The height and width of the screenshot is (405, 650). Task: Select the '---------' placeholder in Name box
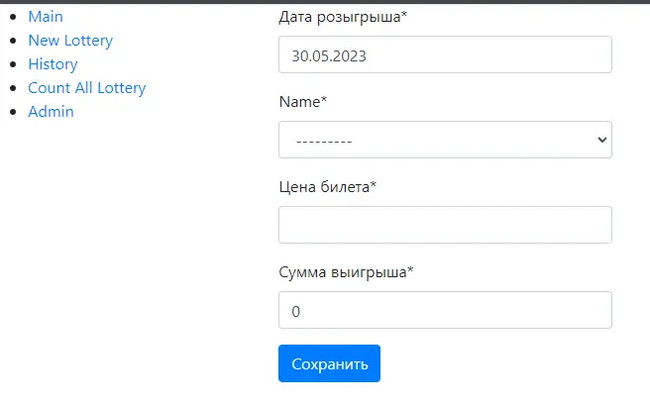click(x=324, y=141)
